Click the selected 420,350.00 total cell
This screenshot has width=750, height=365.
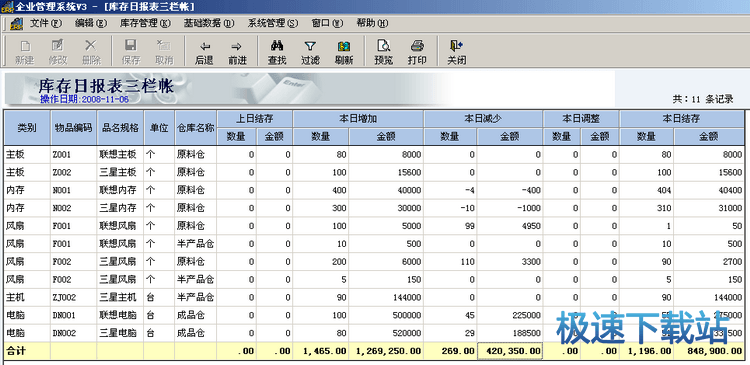510,351
